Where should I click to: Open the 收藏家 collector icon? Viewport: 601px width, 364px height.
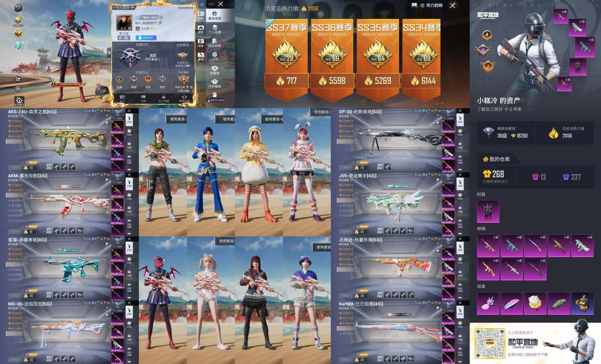tap(215, 70)
